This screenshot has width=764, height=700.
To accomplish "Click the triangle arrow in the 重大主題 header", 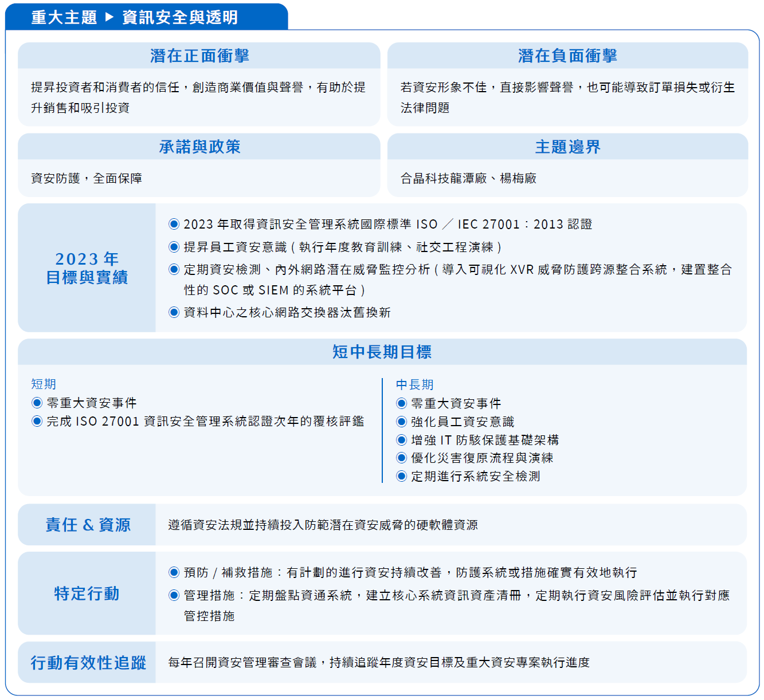I will 109,17.
